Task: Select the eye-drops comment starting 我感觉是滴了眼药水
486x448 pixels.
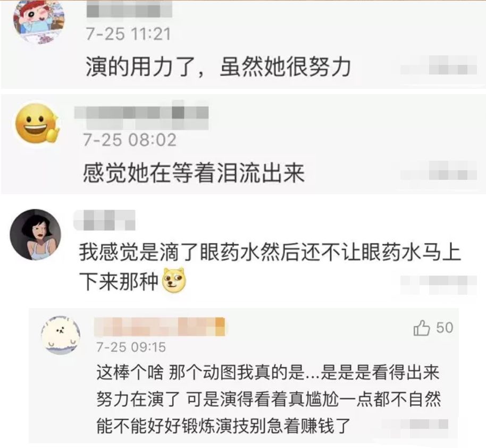Action: click(x=270, y=267)
